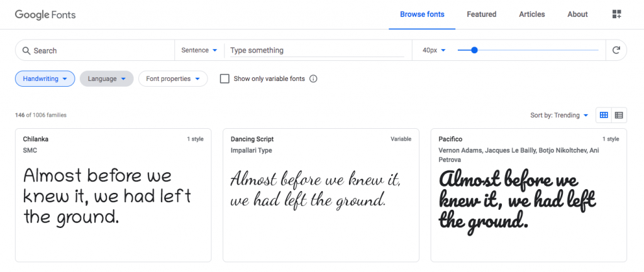Viewport: 644px width, 272px height.
Task: Go to the Featured tab
Action: click(x=481, y=14)
